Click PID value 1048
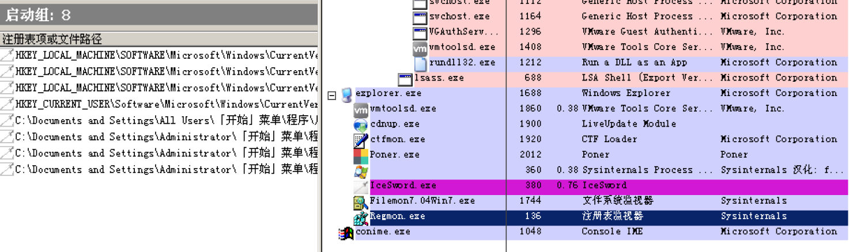 530,231
